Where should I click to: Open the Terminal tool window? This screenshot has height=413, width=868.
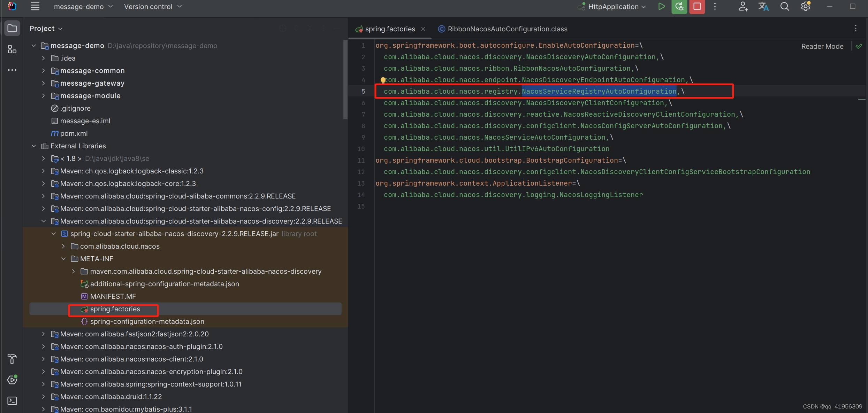coord(12,401)
